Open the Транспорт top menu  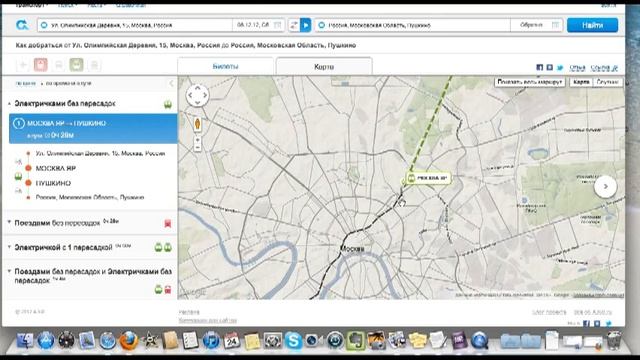pos(31,6)
